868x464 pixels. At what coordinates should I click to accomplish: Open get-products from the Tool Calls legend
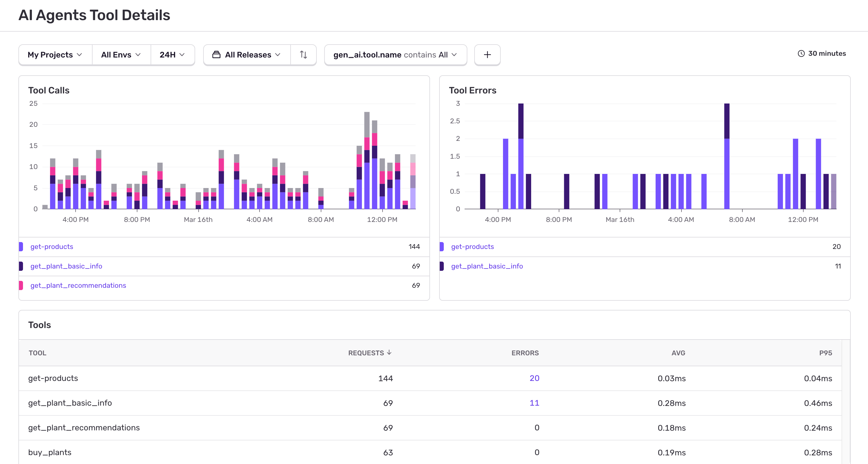pyautogui.click(x=51, y=246)
